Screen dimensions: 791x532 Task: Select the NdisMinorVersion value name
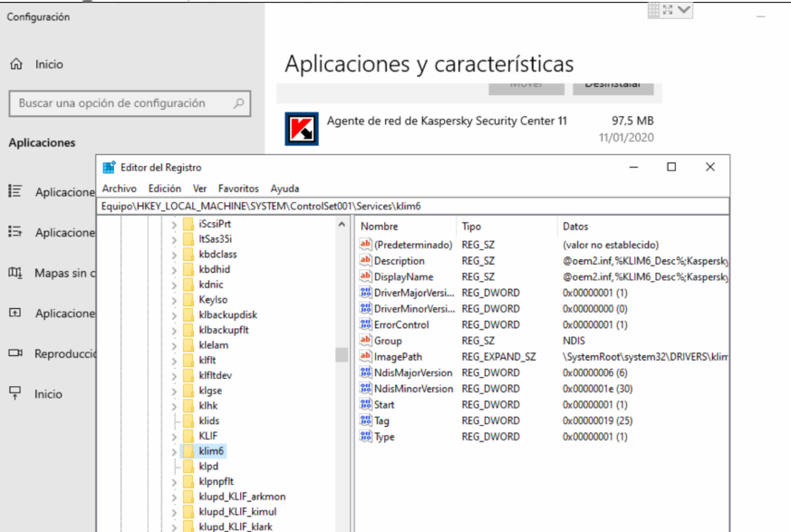414,389
